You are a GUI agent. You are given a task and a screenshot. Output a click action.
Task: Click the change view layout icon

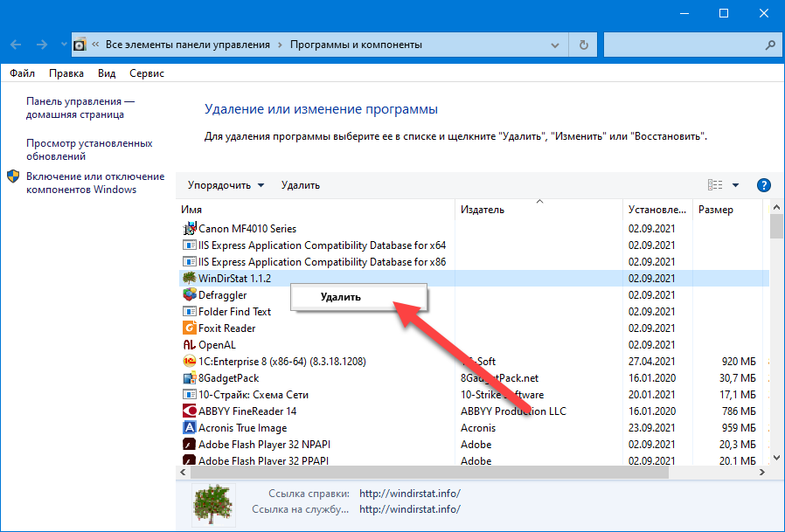click(x=715, y=185)
